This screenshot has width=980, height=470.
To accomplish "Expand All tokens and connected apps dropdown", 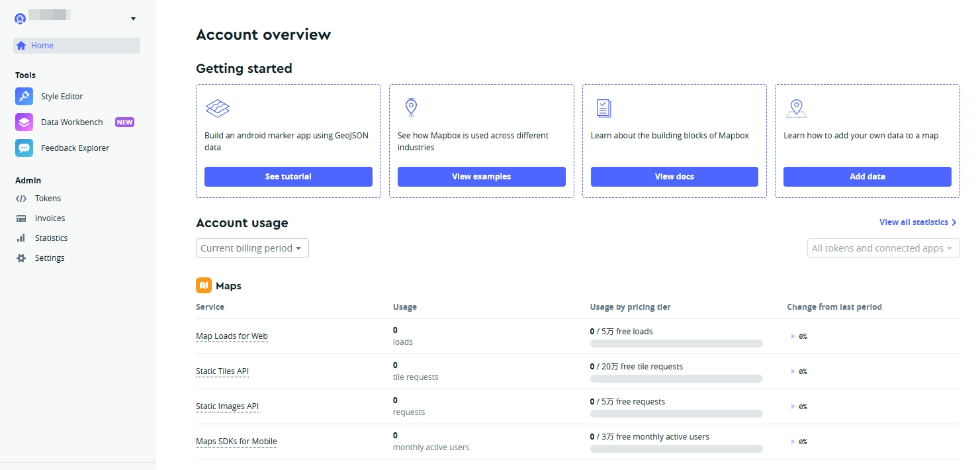I will [x=883, y=248].
